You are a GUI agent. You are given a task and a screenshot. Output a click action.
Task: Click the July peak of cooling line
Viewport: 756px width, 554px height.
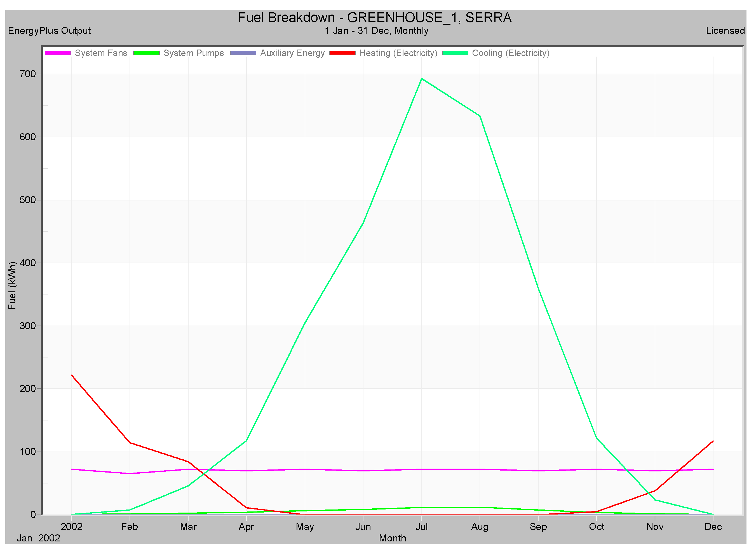(422, 79)
